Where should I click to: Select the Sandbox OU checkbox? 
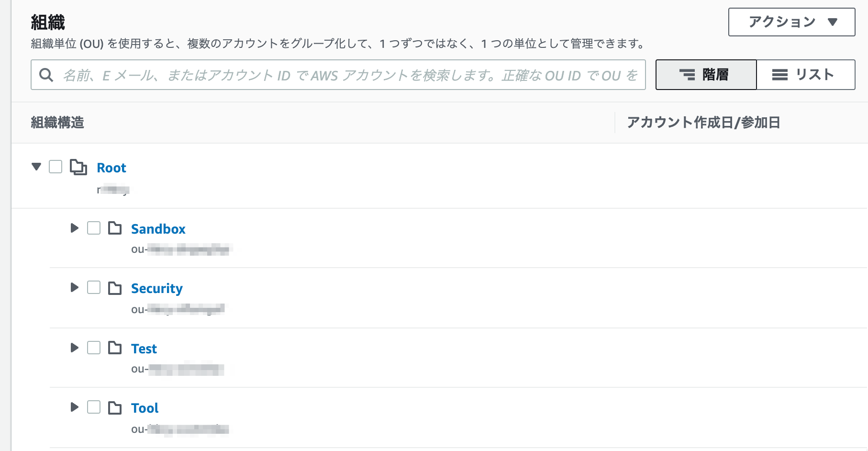click(94, 228)
